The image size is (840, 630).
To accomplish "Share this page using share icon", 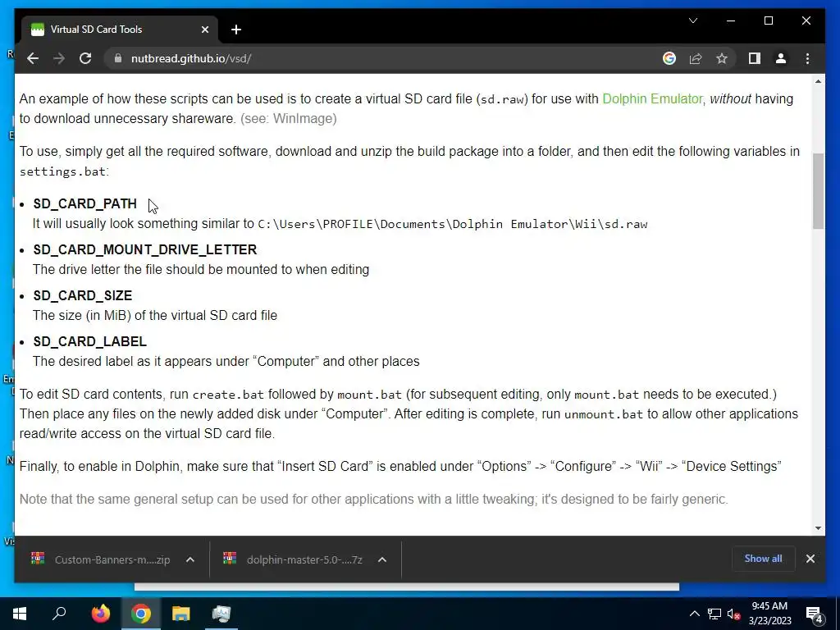I will click(x=696, y=58).
